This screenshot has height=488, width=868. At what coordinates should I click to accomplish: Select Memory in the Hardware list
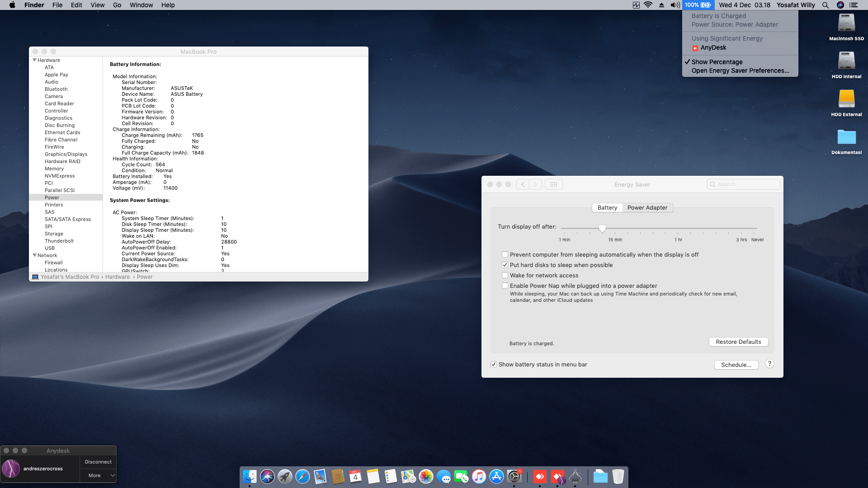click(x=54, y=169)
